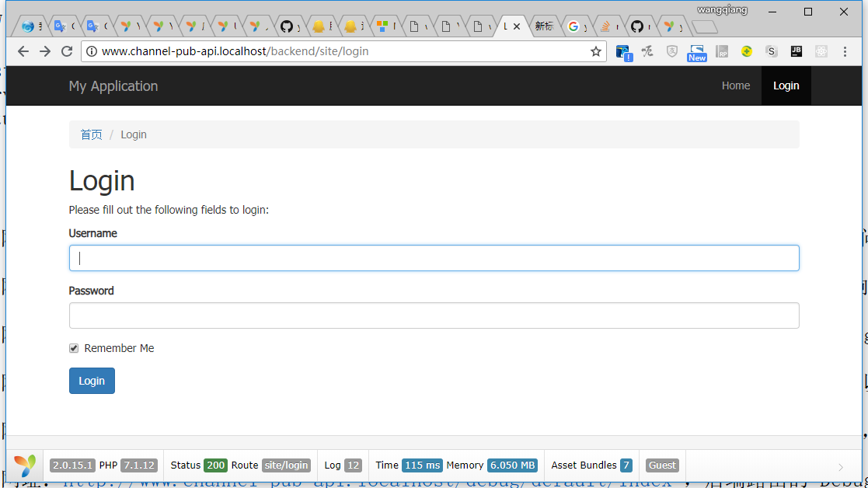Screen dimensions: 868x488
Task: Click the Password field label
Action: click(92, 291)
